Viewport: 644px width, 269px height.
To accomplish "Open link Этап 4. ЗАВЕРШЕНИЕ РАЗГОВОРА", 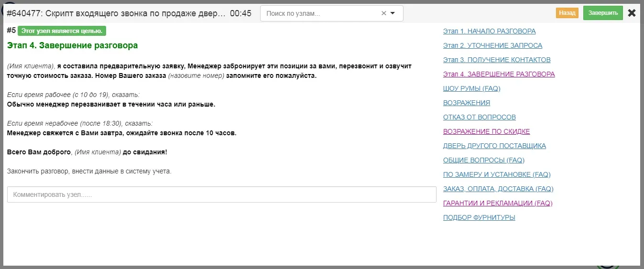I will tap(499, 74).
